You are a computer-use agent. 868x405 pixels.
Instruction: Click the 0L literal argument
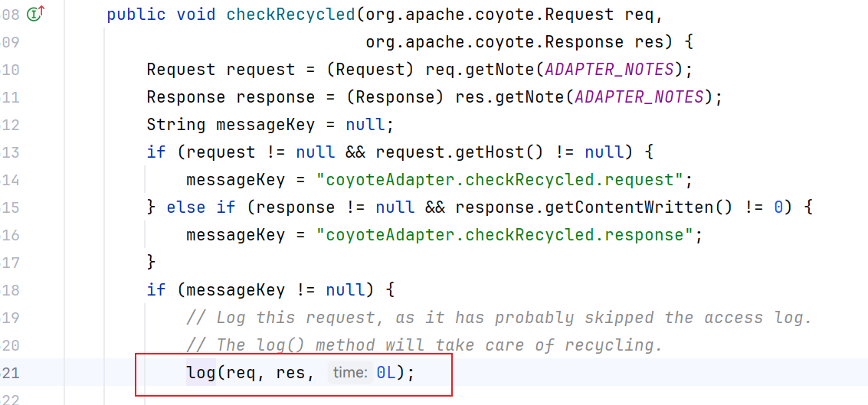[x=385, y=373]
